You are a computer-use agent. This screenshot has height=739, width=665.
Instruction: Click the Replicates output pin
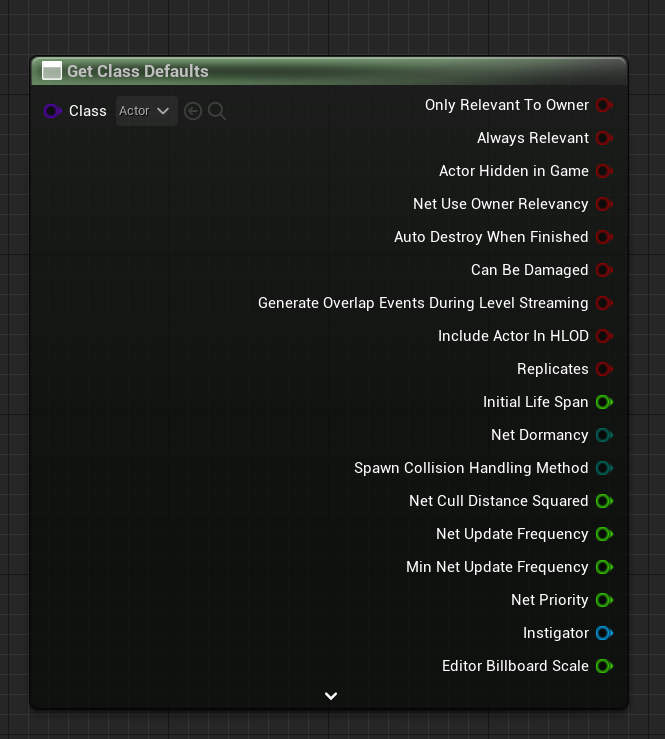604,369
